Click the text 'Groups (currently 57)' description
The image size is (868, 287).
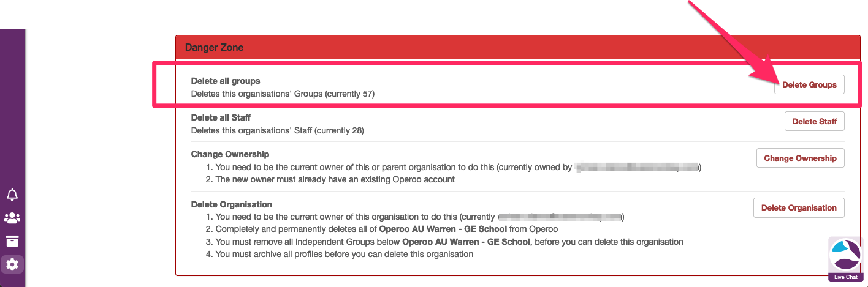(283, 94)
